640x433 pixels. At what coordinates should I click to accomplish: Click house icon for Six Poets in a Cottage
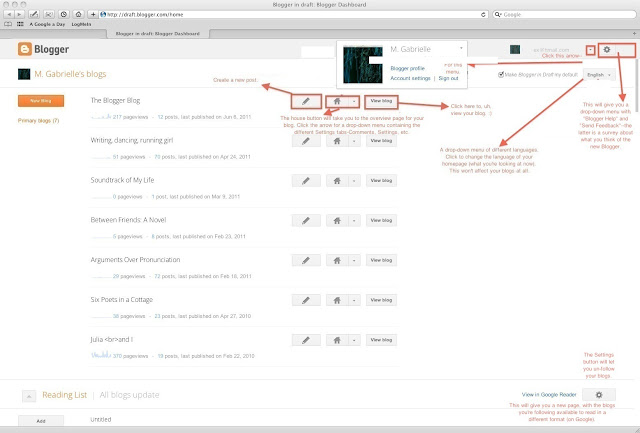pos(337,300)
